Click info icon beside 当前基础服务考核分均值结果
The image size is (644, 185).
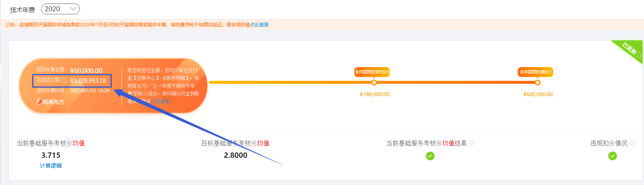[471, 143]
